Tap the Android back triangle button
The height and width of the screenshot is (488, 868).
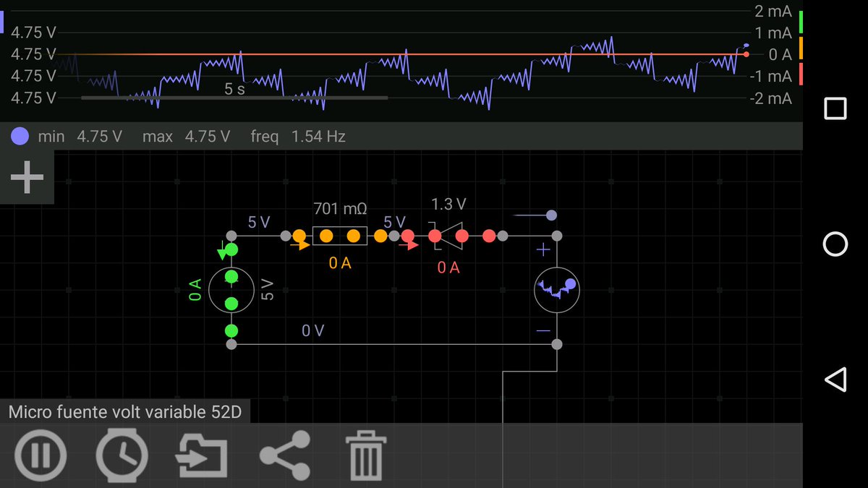tap(835, 380)
